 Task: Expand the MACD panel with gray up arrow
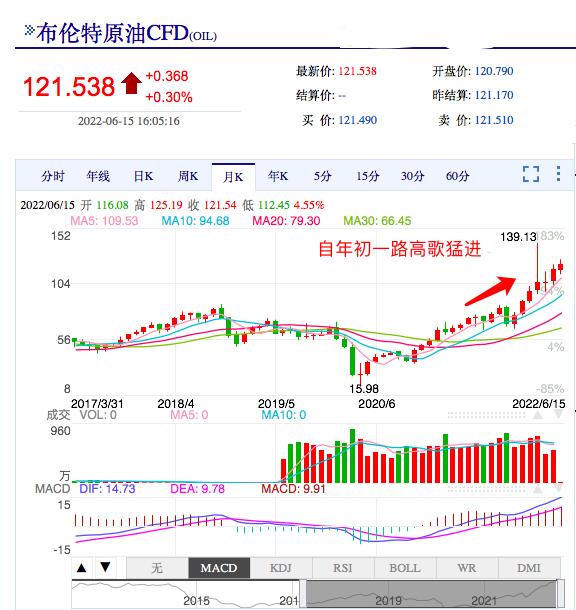[537, 489]
